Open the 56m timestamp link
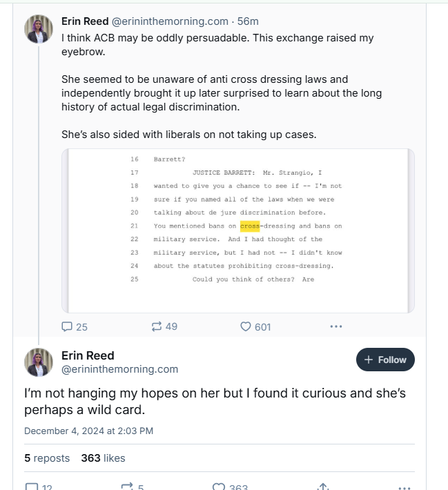 pos(248,21)
